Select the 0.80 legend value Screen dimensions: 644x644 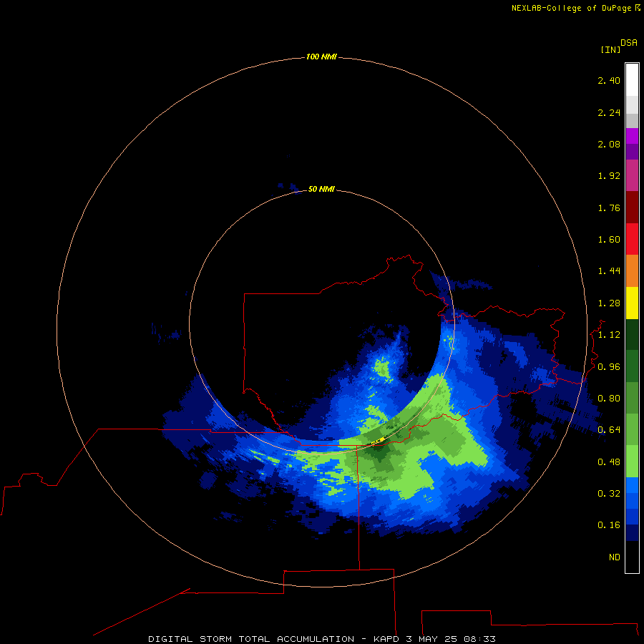click(x=609, y=399)
